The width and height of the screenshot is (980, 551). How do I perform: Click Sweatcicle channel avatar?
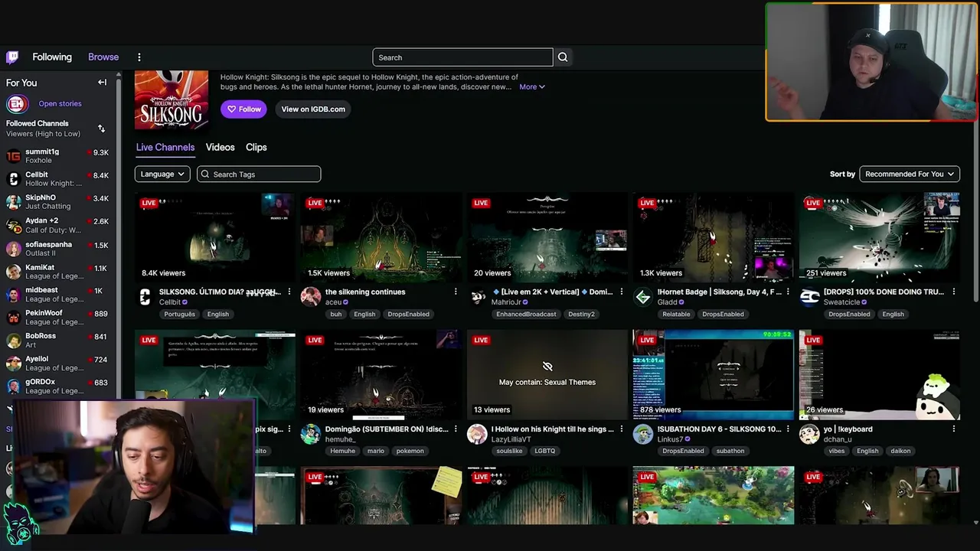pyautogui.click(x=809, y=297)
